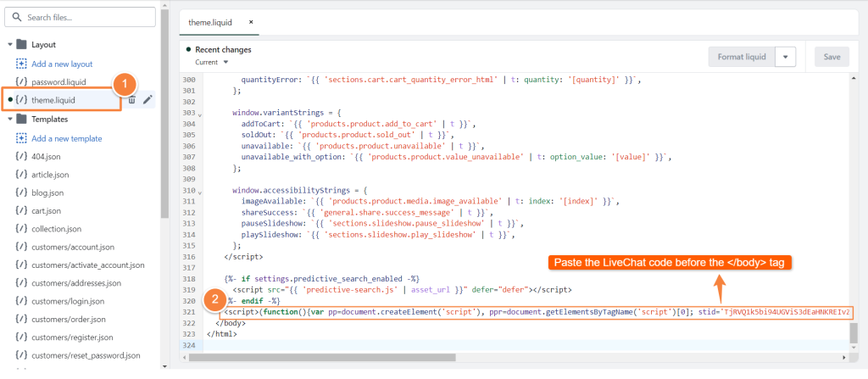
Task: Click the rename pencil icon for theme.liquid
Action: point(147,100)
